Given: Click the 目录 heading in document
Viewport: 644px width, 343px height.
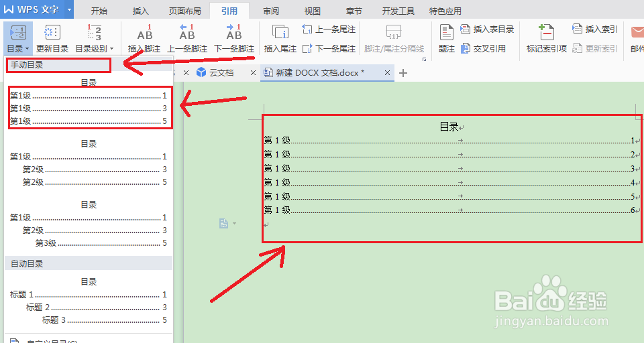Looking at the screenshot, I should point(449,127).
